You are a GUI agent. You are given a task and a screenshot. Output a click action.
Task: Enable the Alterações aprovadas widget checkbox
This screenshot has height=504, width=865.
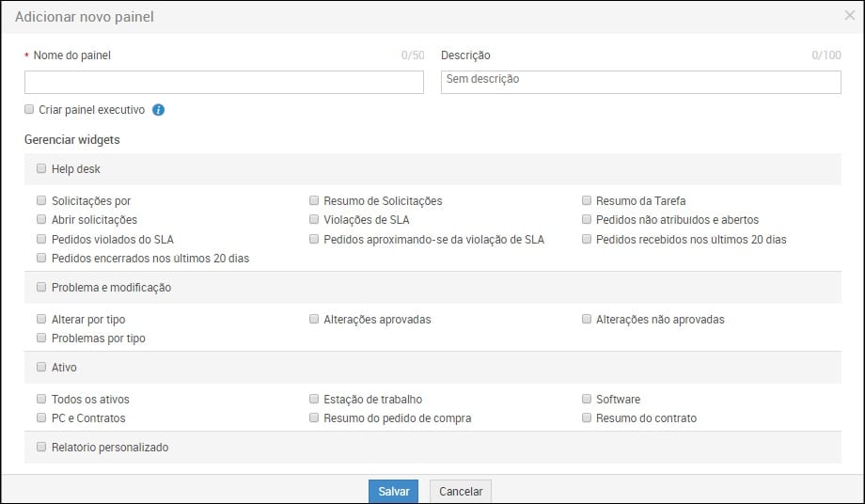(x=314, y=320)
